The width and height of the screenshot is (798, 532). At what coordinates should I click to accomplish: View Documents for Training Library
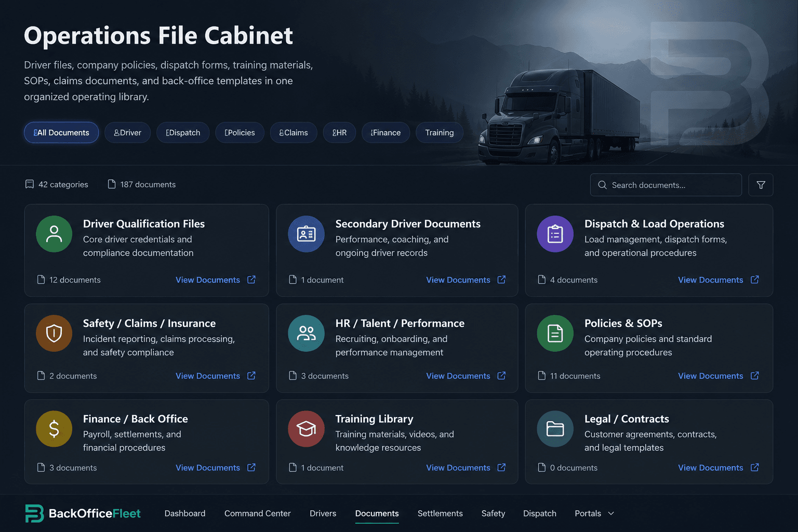coord(458,468)
